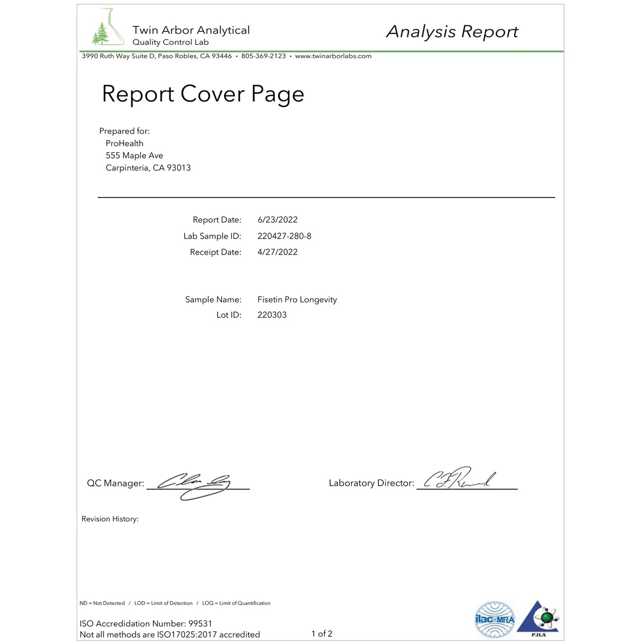
Task: Click the ilac-MRA accreditation logo
Action: (x=494, y=619)
